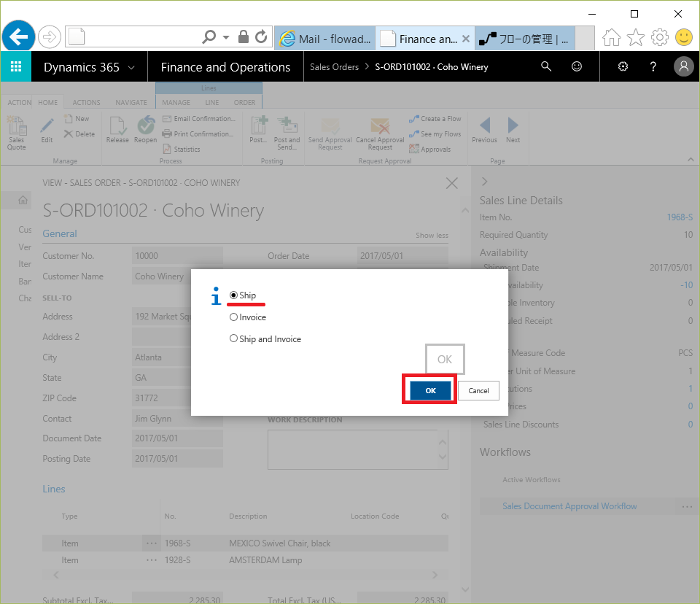Open the Dynamics 365 app launcher grid
The image size is (700, 604).
[16, 66]
